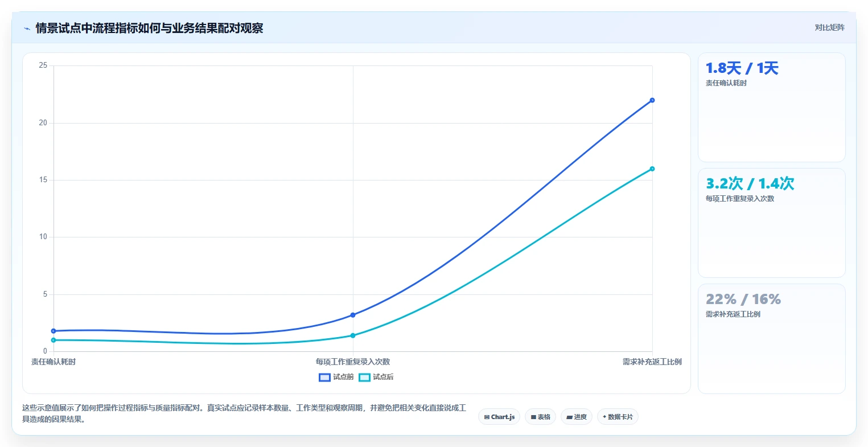The image size is (868, 447).
Task: Click the 责任确认耗时 caption in the first card
Action: tap(726, 83)
